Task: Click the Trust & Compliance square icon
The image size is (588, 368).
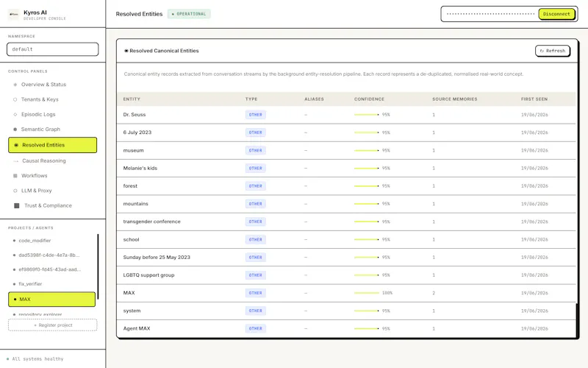Action: click(16, 205)
